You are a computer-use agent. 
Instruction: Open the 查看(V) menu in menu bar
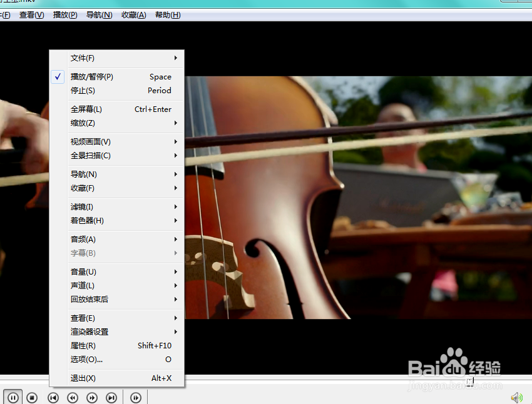(x=31, y=15)
